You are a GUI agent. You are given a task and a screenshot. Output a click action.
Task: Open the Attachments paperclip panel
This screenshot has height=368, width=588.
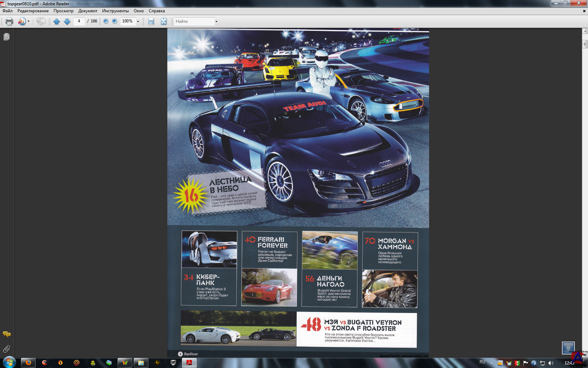point(7,349)
